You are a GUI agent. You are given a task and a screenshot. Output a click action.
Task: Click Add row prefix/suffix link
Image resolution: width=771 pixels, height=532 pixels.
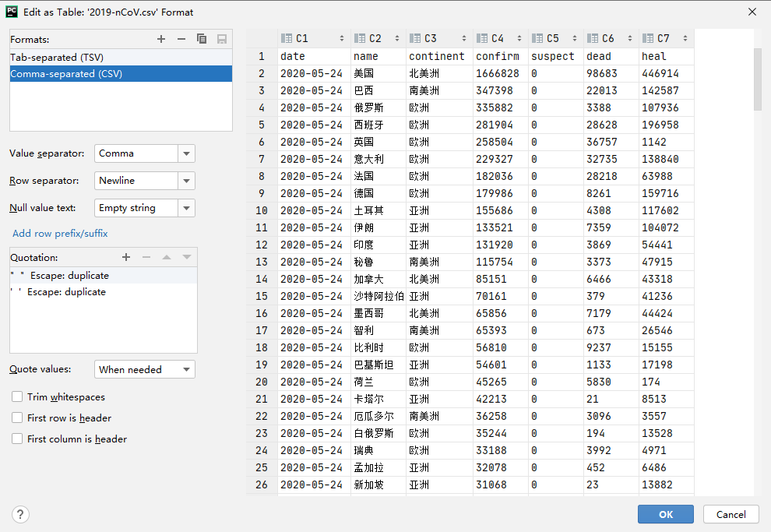click(60, 234)
